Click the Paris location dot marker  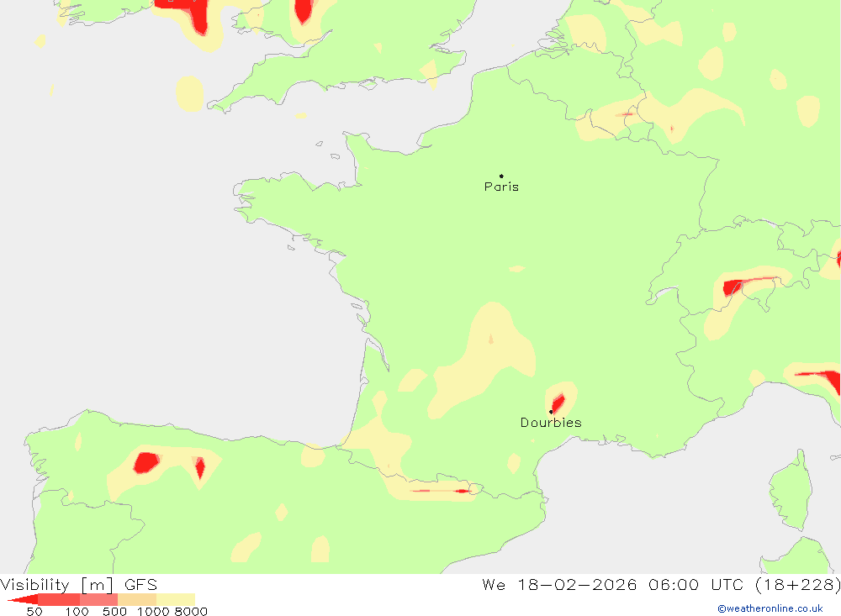pyautogui.click(x=501, y=176)
